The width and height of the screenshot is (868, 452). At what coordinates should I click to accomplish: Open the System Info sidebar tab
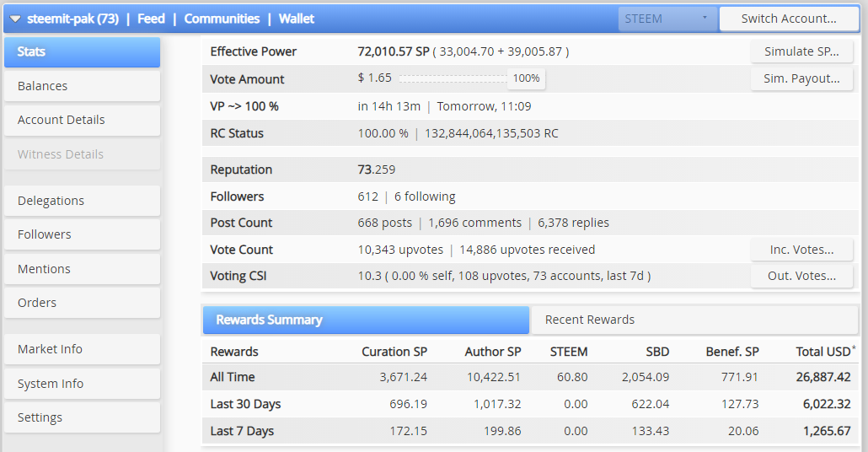[x=82, y=384]
